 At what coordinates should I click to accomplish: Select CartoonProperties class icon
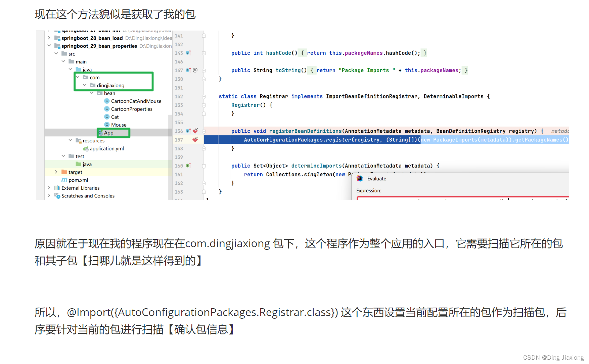107,109
